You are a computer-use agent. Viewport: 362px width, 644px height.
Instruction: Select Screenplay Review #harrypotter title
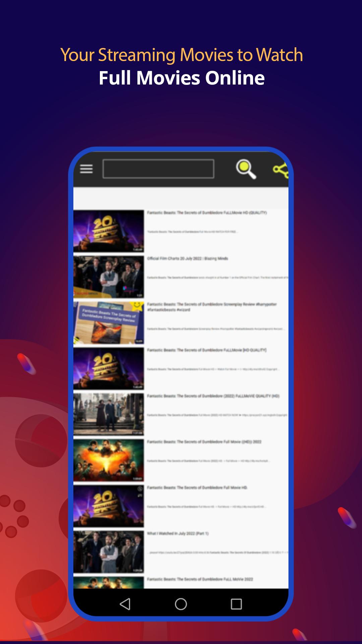(x=212, y=307)
